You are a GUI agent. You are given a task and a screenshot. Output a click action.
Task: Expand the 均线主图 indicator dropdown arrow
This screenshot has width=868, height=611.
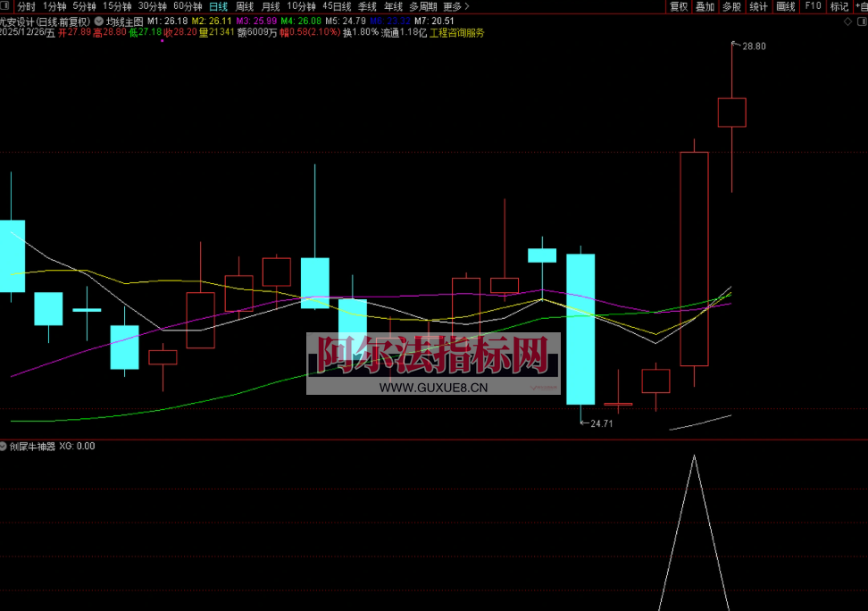coord(98,20)
